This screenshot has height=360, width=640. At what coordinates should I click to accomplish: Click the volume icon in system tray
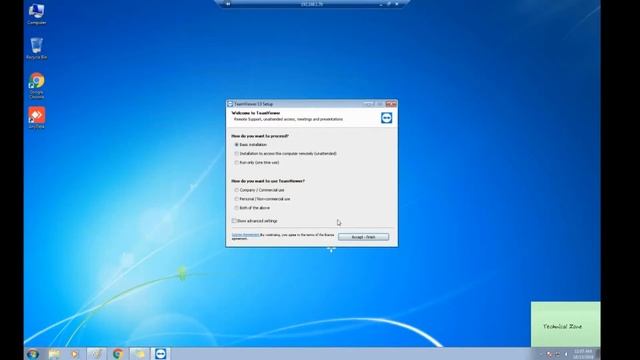[x=566, y=354]
